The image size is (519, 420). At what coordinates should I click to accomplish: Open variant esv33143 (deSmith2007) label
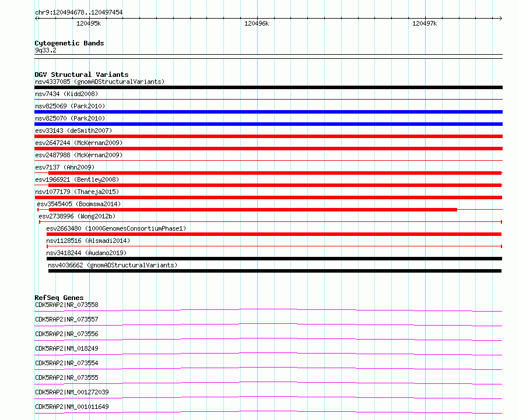[73, 130]
